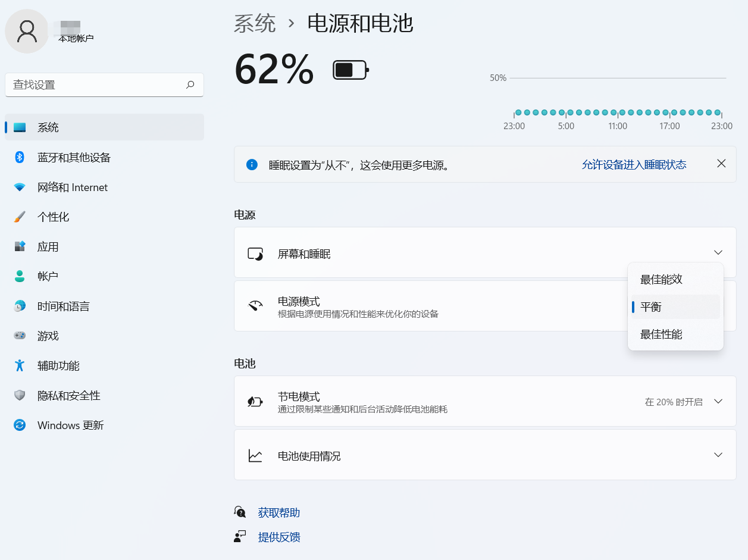Open the 获取帮助 link

point(278,512)
